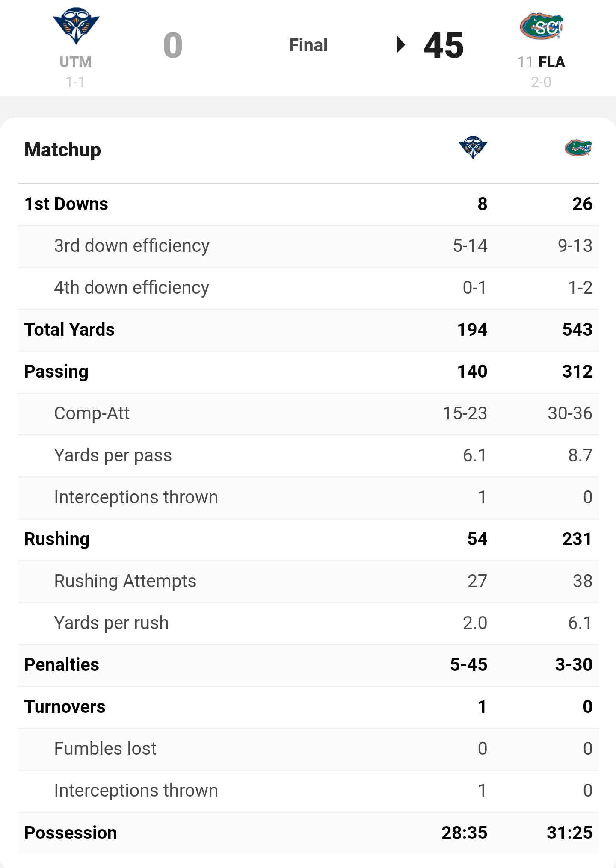
Task: Select the Possession time row
Action: (308, 833)
